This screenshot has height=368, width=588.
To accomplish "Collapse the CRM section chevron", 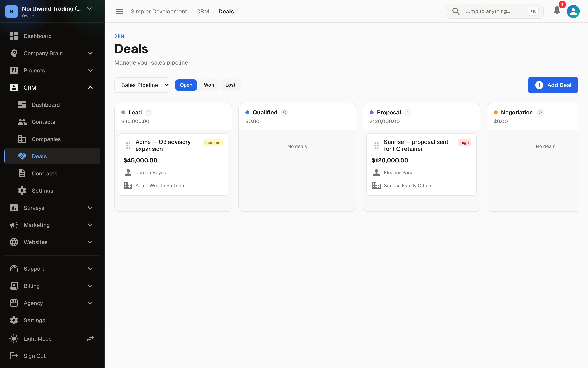I will click(x=90, y=87).
